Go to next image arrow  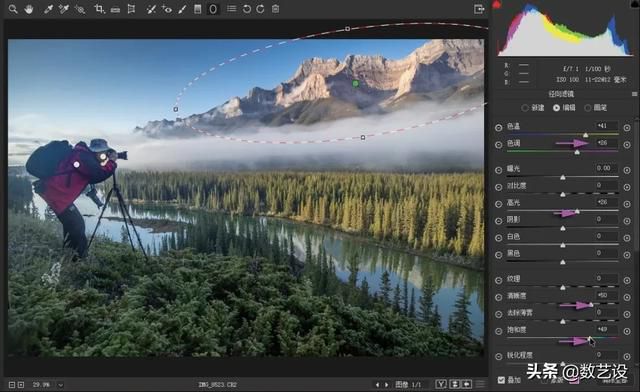pos(386,385)
